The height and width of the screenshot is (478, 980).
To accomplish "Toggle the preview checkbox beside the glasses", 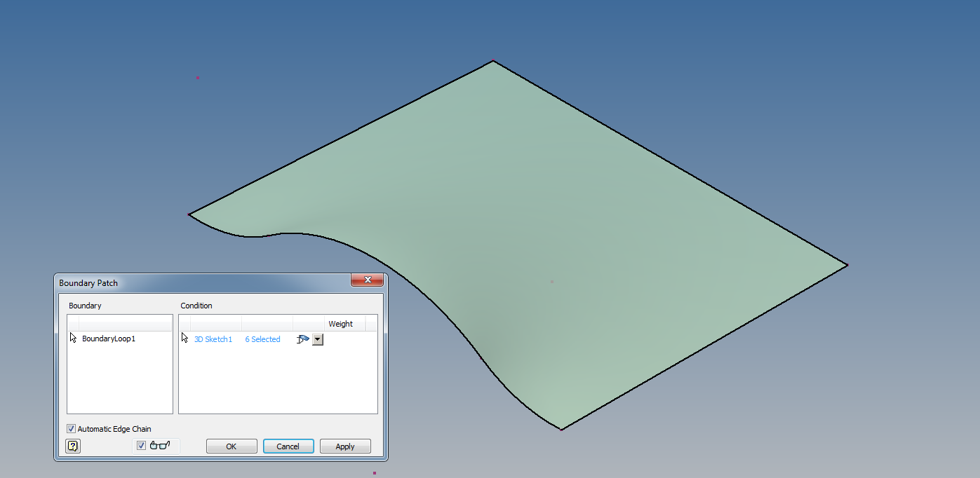I will click(142, 444).
